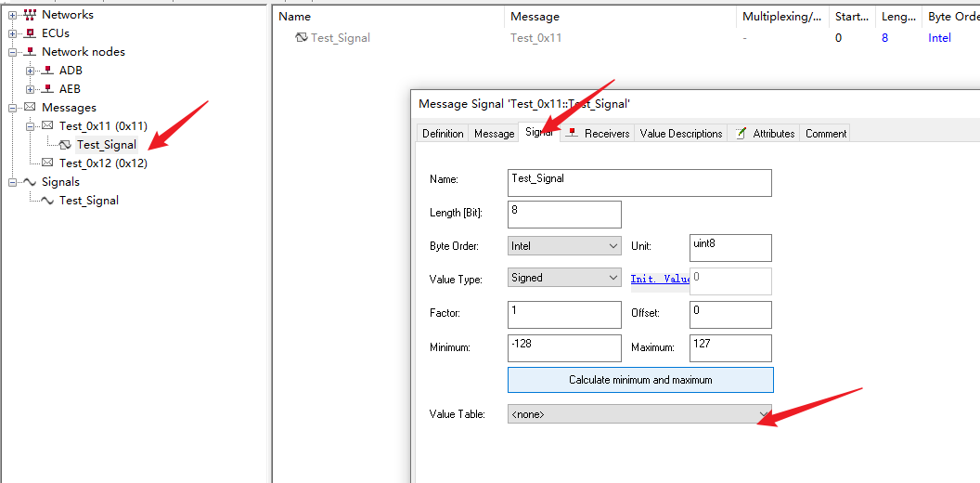Click the Offset input field
This screenshot has height=483, width=980.
(730, 315)
